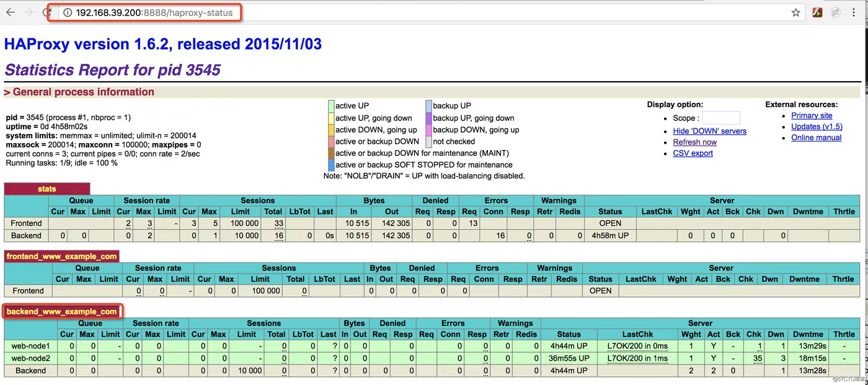
Task: Open the CSV export link
Action: (x=693, y=153)
